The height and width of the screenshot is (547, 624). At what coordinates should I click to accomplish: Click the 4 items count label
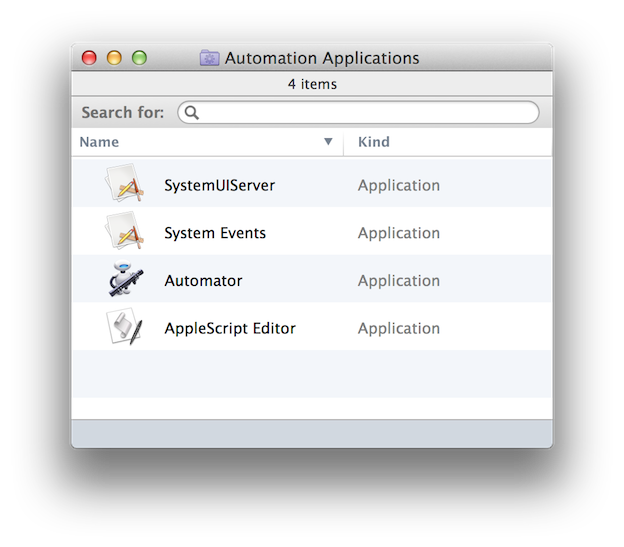click(x=312, y=84)
